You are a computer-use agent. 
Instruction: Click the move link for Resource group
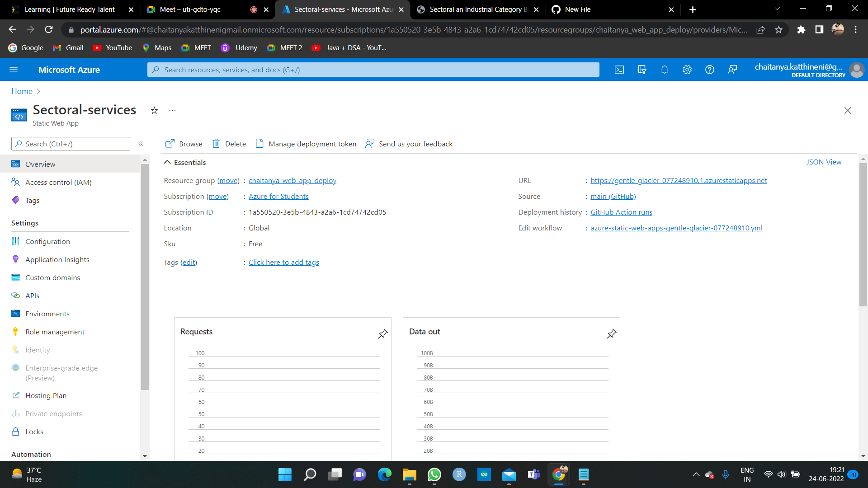point(228,181)
